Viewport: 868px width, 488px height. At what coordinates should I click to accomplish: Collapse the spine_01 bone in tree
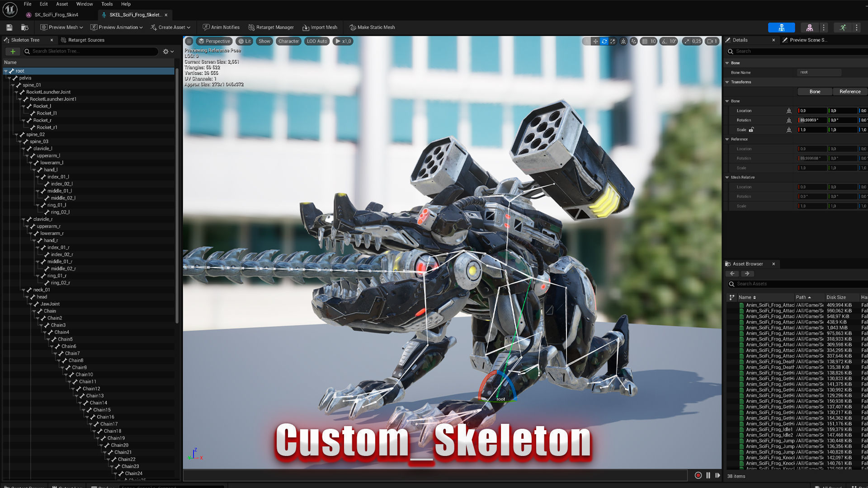[13, 85]
